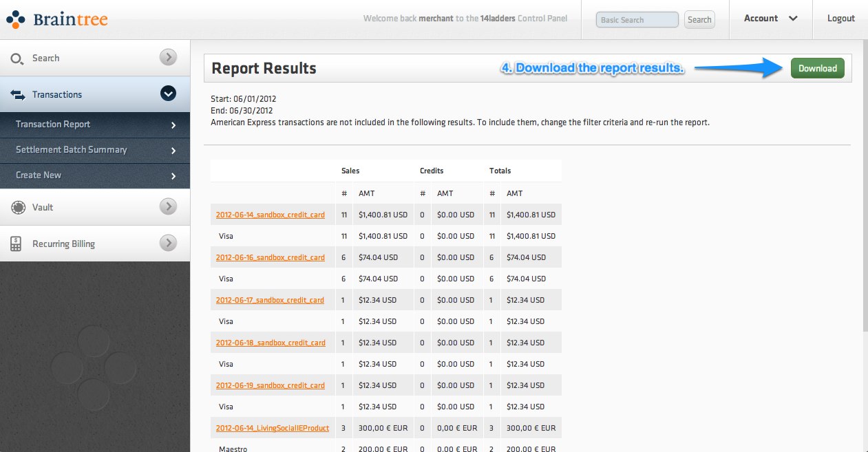Viewport: 868px width, 452px height.
Task: Click sales amount $1,400.81 USD in 2012-06-14 sandbox row
Action: (383, 215)
